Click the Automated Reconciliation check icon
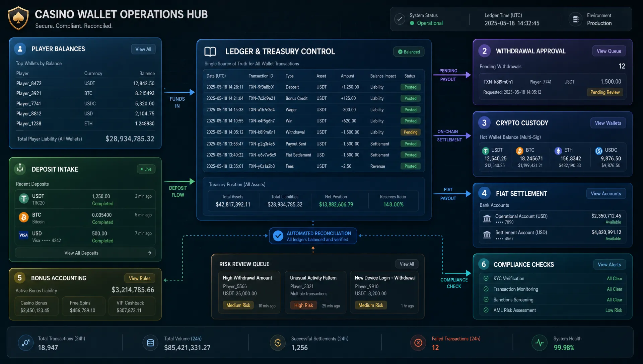This screenshot has width=643, height=364. (x=278, y=236)
